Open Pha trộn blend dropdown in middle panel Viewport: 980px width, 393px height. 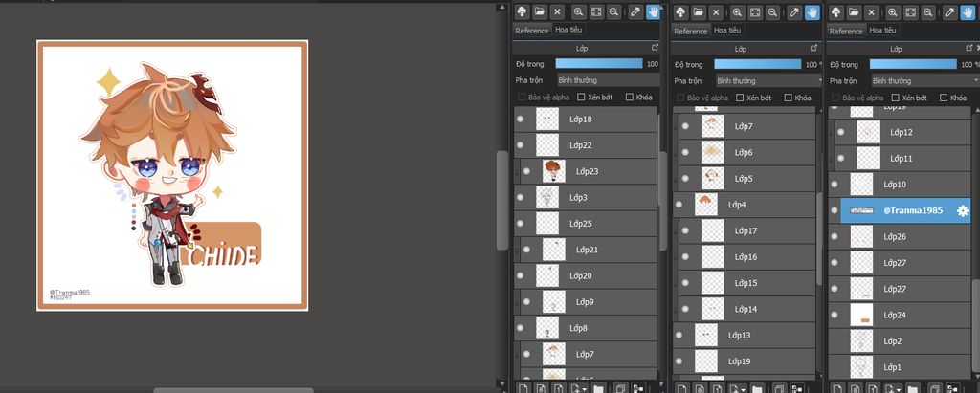768,80
